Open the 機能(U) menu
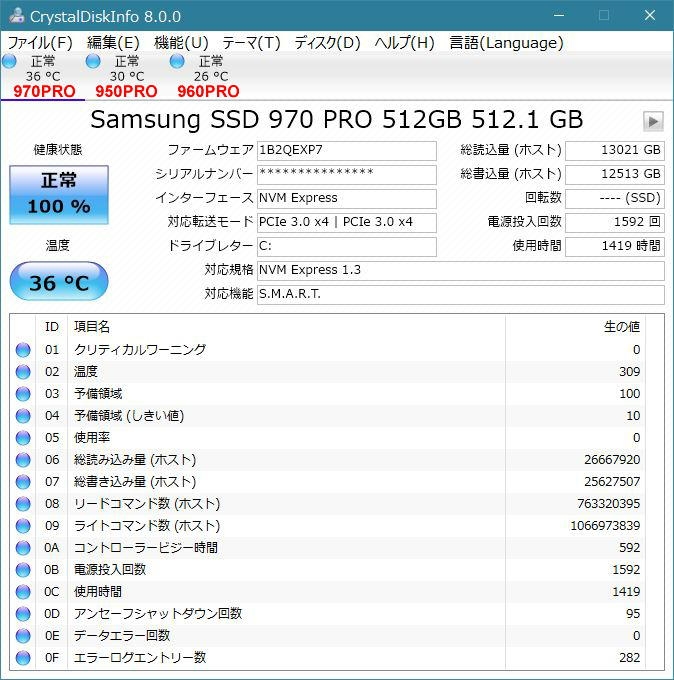Screen dimensions: 674x680 pyautogui.click(x=181, y=42)
